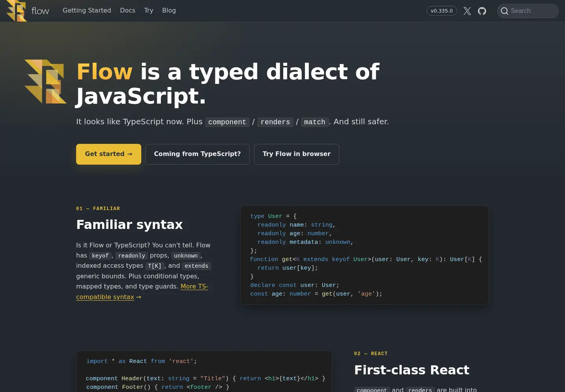This screenshot has width=565, height=392.
Task: Click the 'keyof' inline code in paragraph
Action: [x=100, y=256]
